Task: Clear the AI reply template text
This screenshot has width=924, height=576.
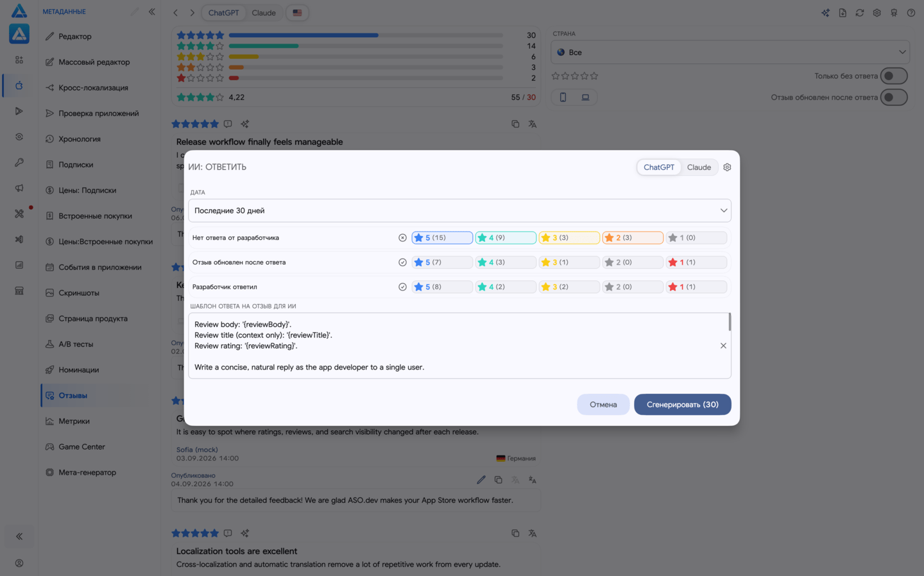Action: pos(723,346)
